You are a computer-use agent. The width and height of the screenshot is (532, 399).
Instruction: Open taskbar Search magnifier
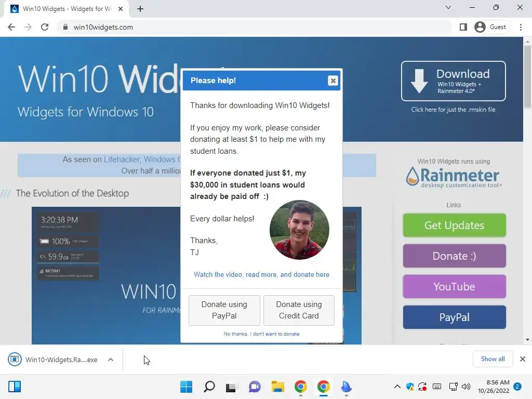coord(209,387)
